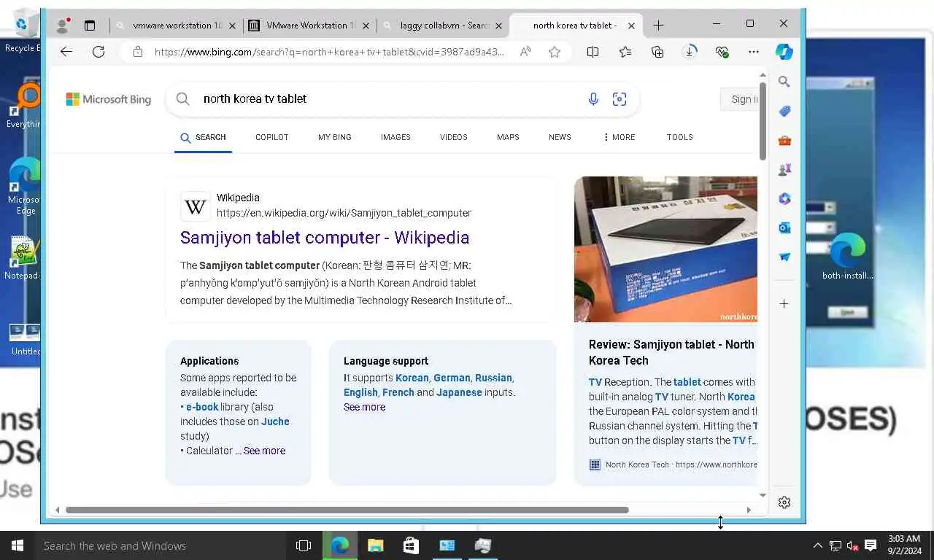This screenshot has height=560, width=934.
Task: Click the magnifier icon in Bing search box
Action: [x=183, y=99]
